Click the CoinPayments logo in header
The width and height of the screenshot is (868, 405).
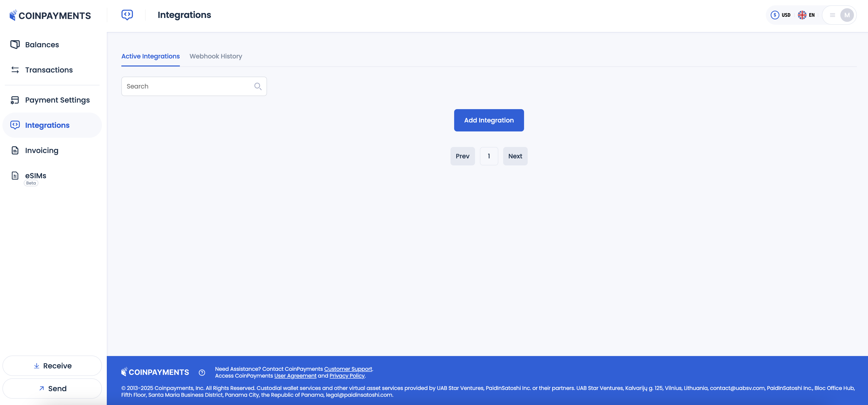[50, 16]
